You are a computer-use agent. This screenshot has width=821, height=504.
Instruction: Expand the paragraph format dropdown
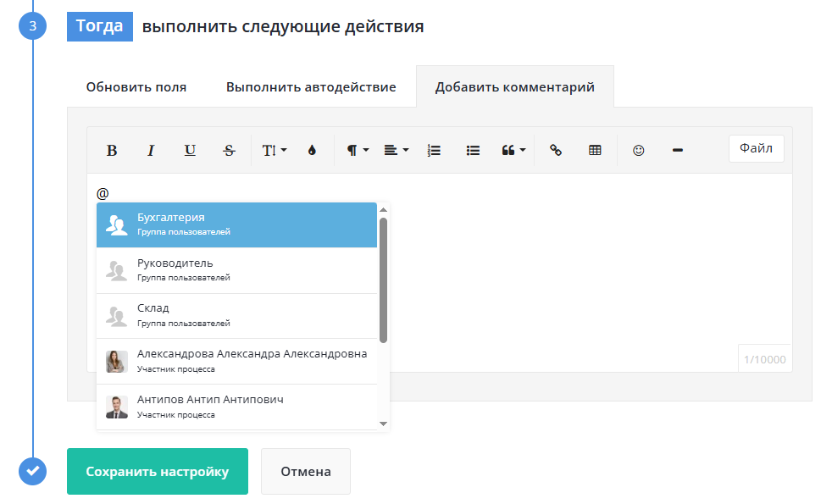[357, 150]
